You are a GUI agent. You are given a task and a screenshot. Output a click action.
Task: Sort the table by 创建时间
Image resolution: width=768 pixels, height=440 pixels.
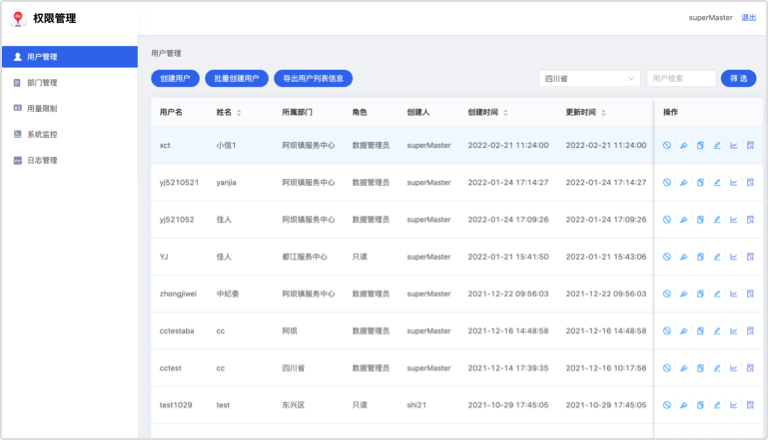505,113
